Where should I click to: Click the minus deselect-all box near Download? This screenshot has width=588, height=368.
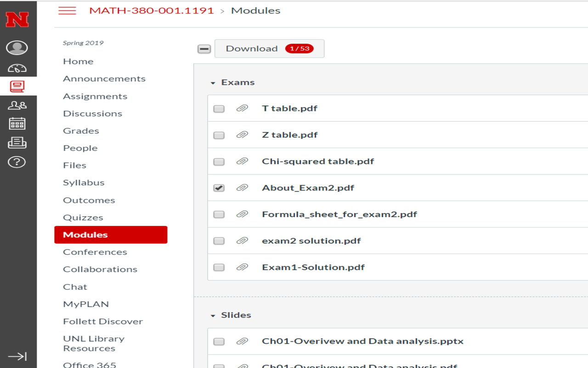pos(204,48)
